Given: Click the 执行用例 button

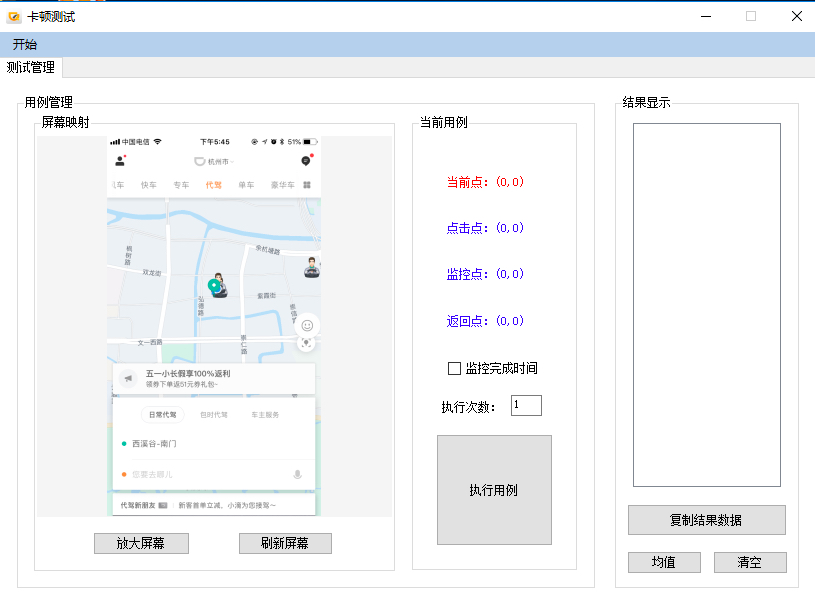Looking at the screenshot, I should [x=494, y=490].
